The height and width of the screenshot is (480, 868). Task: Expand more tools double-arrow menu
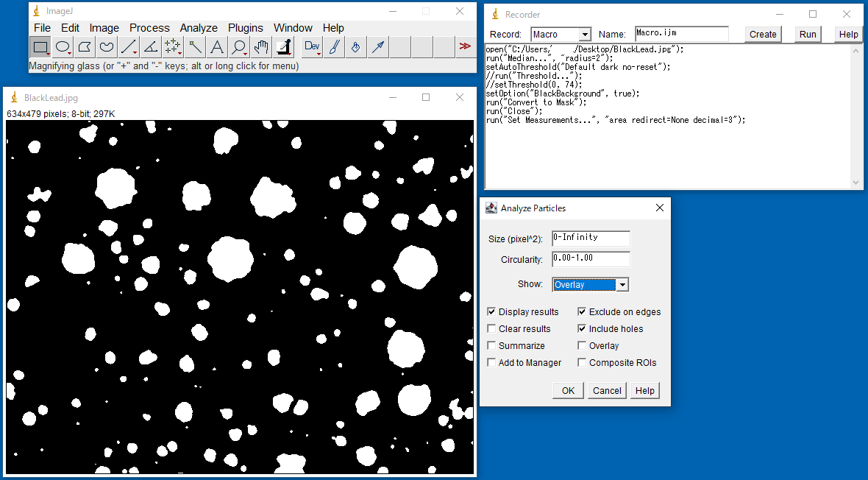465,47
